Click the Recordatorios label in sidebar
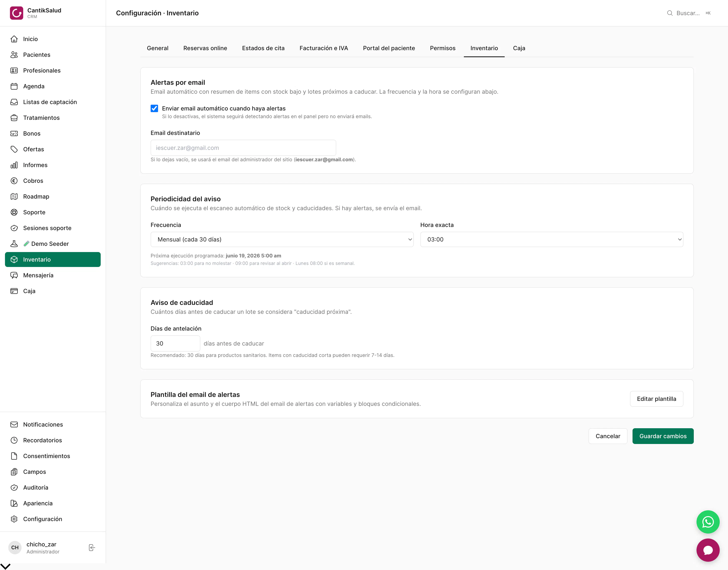 (x=43, y=440)
